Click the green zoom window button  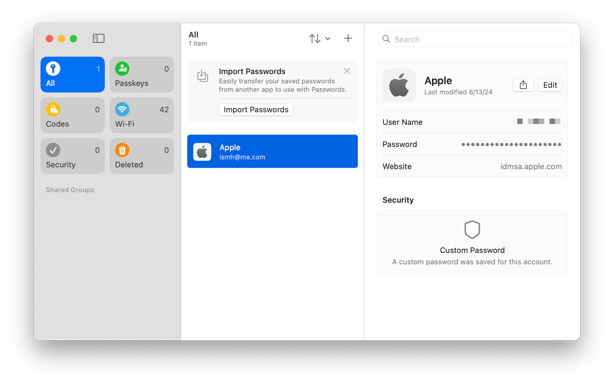(73, 38)
